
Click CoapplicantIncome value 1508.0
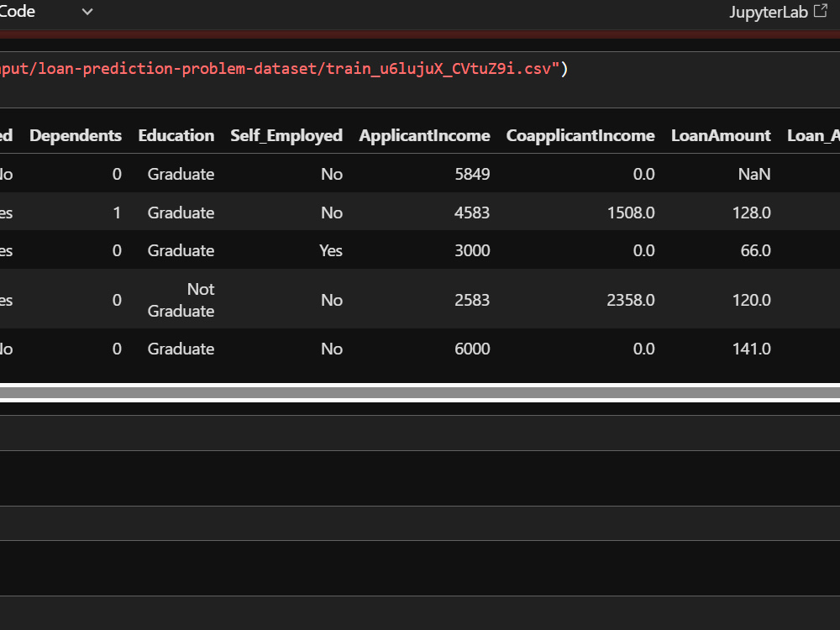(x=631, y=213)
